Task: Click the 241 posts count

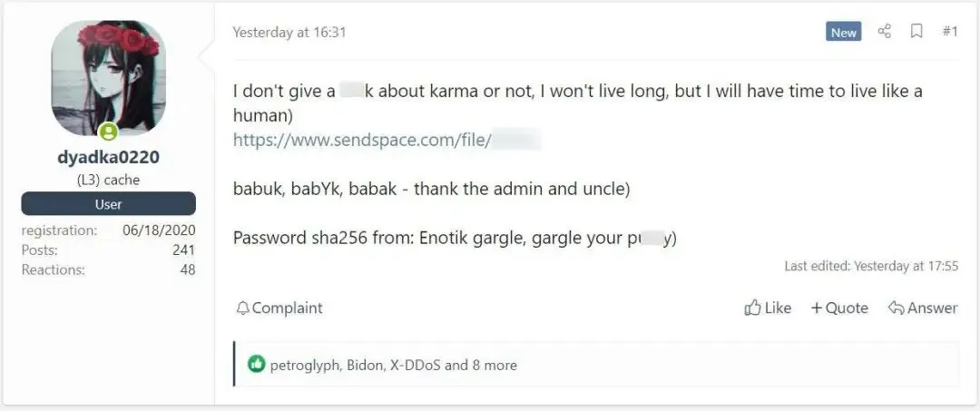Action: pyautogui.click(x=183, y=250)
